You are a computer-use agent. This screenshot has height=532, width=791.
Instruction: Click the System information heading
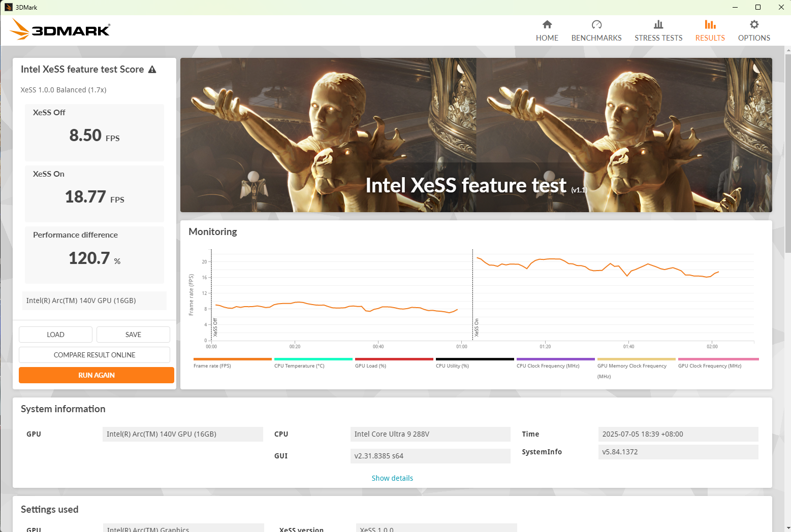[63, 409]
